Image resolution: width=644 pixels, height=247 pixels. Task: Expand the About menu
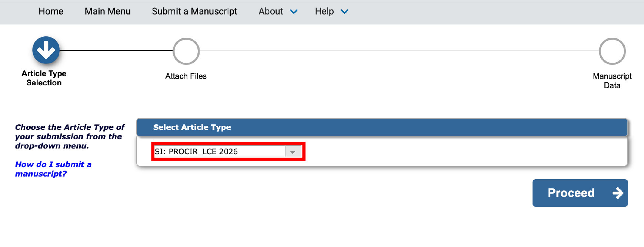(x=278, y=11)
